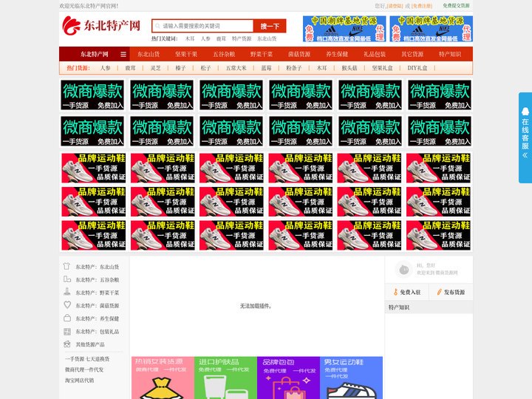Open the 养生保健 tab in red navigation bar
This screenshot has width=532, height=399.
pos(337,54)
